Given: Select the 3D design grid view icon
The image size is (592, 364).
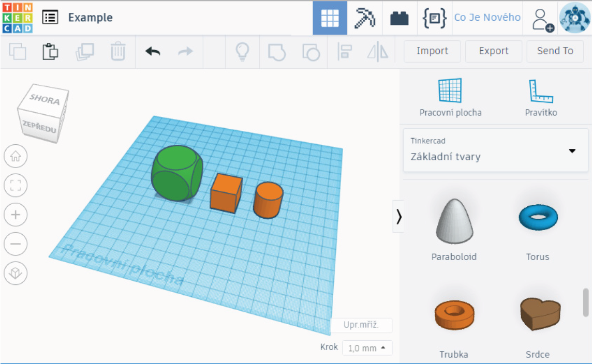Looking at the screenshot, I should (330, 18).
